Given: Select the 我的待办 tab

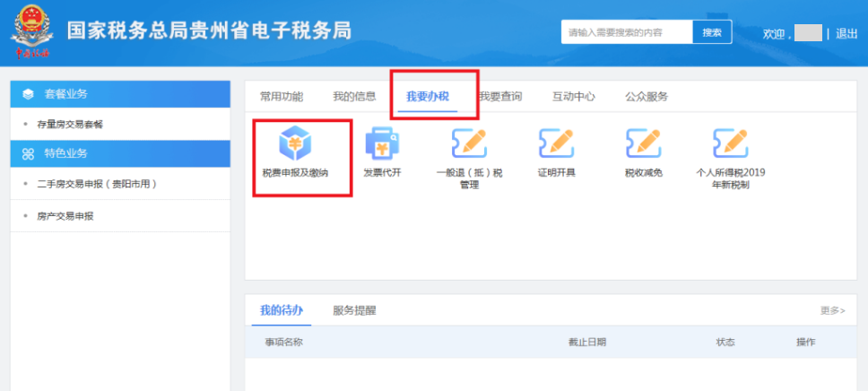Looking at the screenshot, I should pyautogui.click(x=282, y=310).
